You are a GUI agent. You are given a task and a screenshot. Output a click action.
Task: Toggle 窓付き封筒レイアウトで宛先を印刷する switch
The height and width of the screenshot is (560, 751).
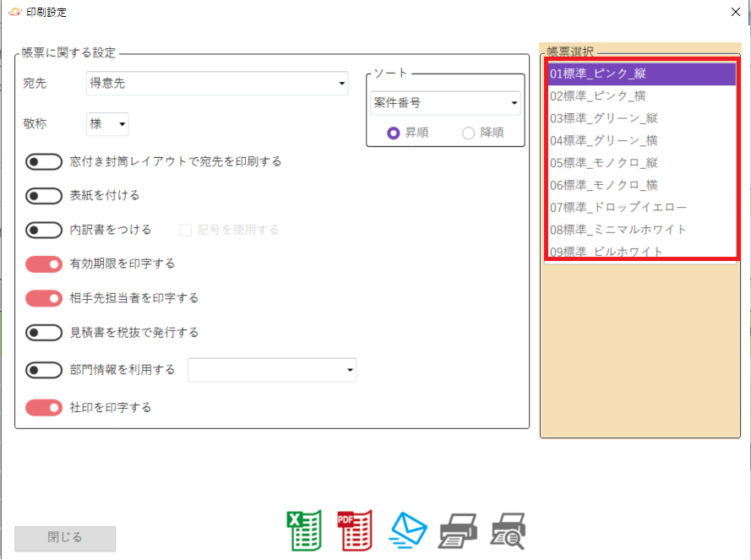point(44,161)
